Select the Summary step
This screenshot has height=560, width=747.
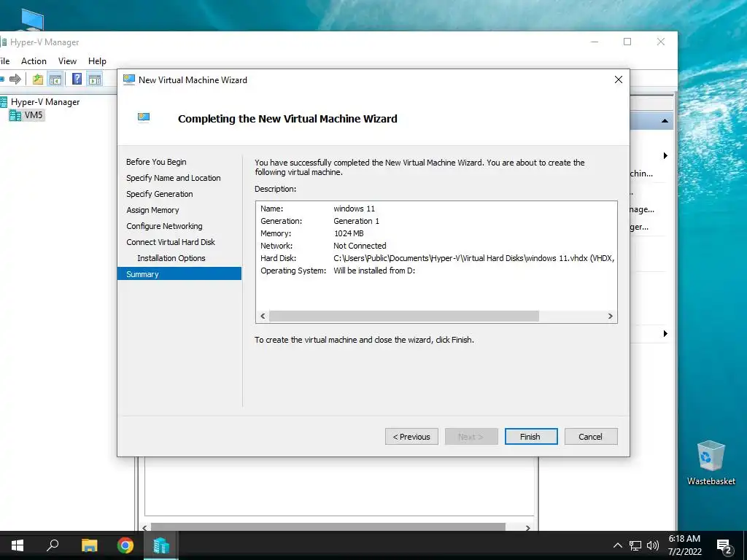coord(179,274)
